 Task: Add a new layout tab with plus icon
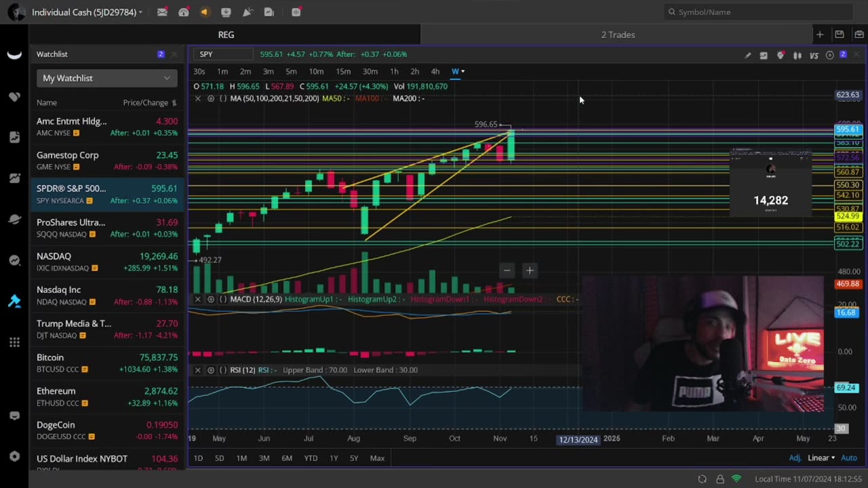pyautogui.click(x=820, y=35)
